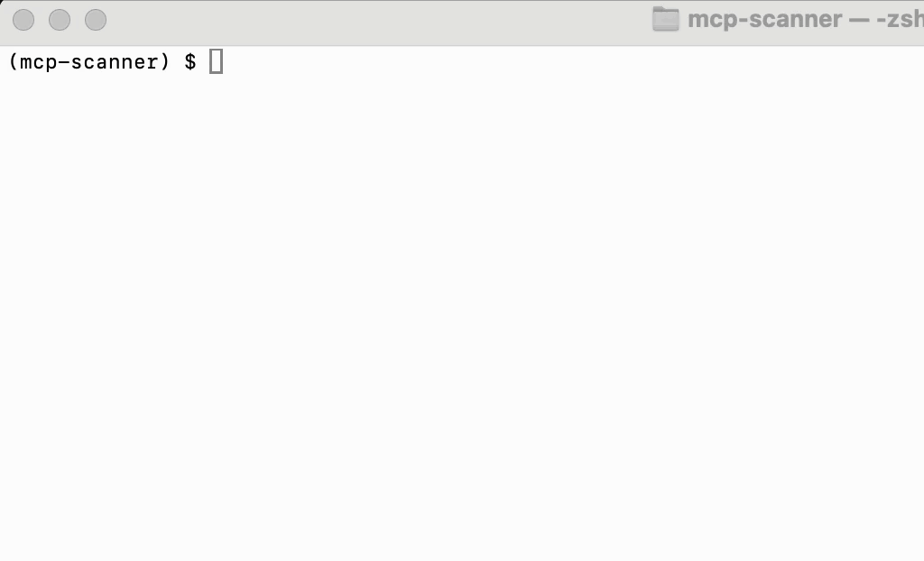Click the "mcp" text in the prompt

[x=38, y=63]
